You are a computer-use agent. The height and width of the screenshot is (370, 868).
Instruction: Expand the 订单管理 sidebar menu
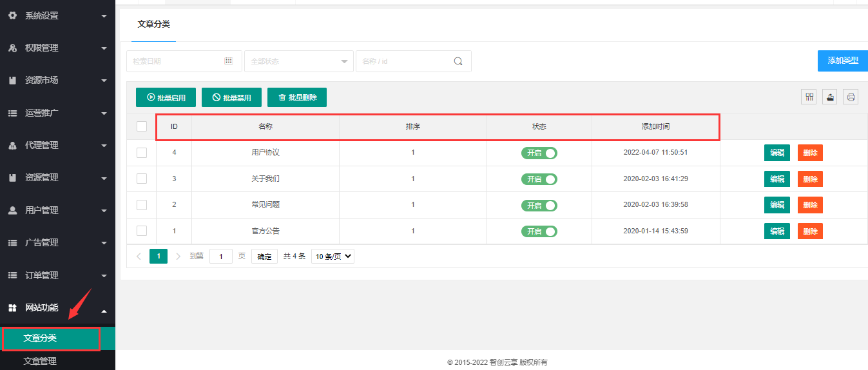click(x=57, y=275)
